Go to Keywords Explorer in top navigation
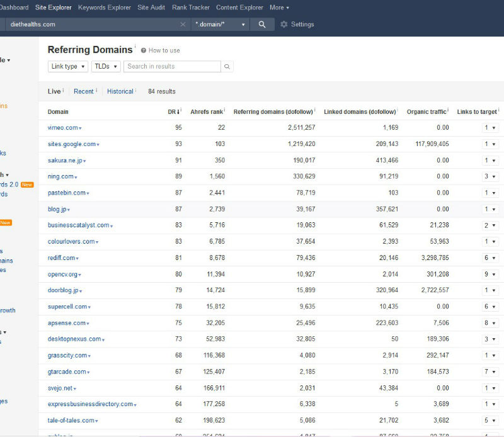The image size is (504, 437). tap(105, 8)
